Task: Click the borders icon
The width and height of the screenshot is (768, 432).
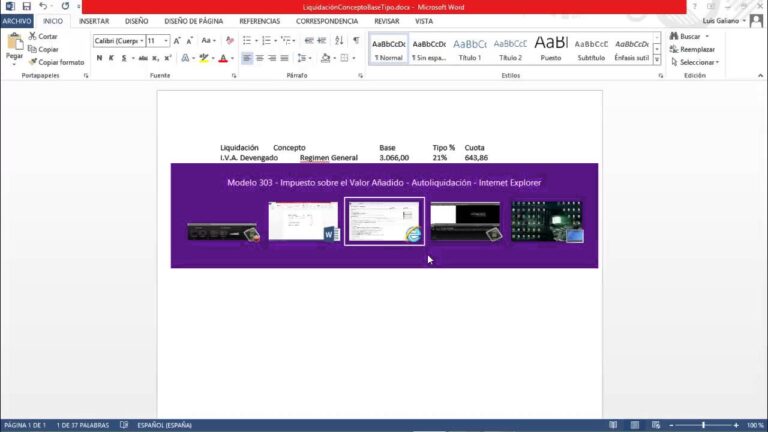Action: [344, 58]
